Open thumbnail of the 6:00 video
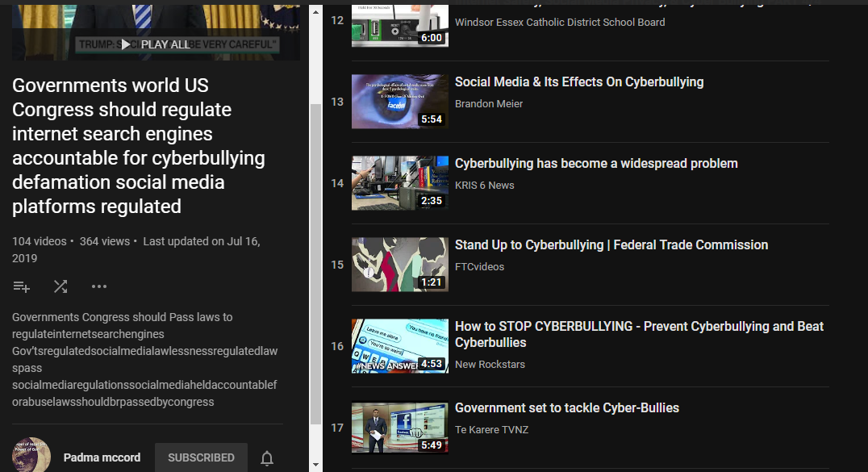The width and height of the screenshot is (868, 472). [x=399, y=26]
